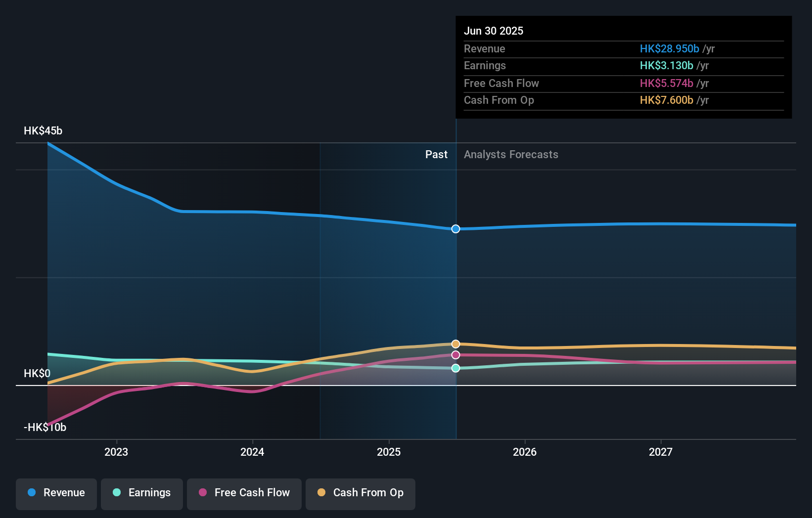Click the Free Cash Flow legend button
This screenshot has height=518, width=812.
(244, 493)
